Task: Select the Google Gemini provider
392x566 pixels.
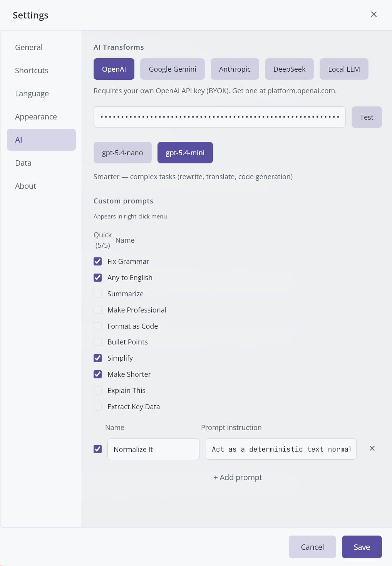Action: tap(172, 69)
